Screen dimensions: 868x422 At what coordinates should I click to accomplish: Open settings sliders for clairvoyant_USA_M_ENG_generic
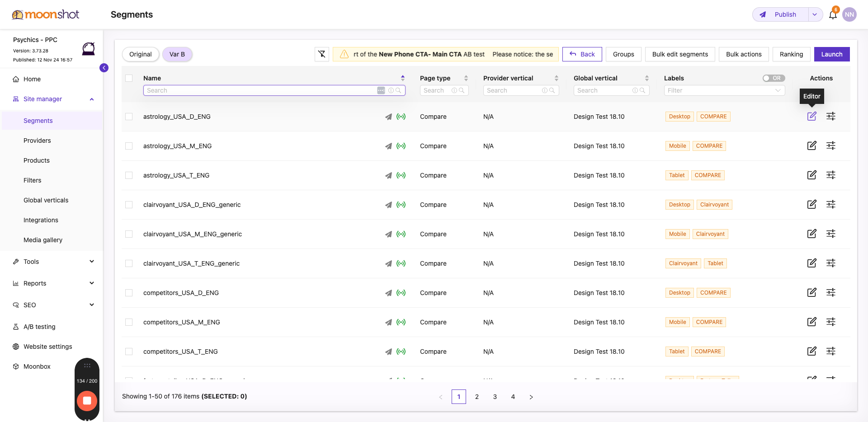click(831, 234)
